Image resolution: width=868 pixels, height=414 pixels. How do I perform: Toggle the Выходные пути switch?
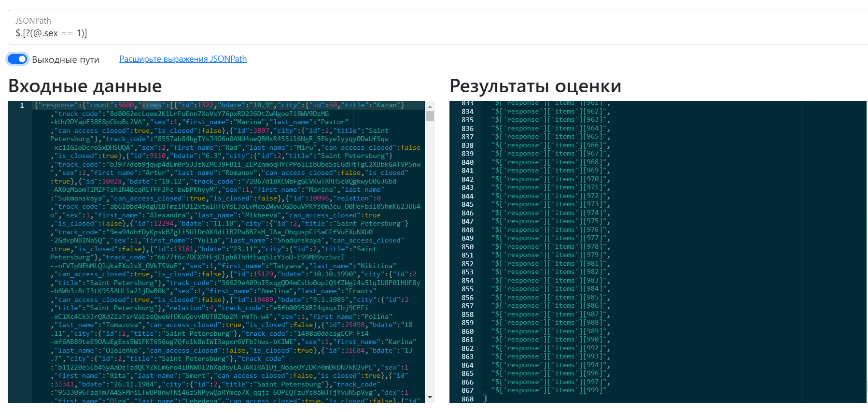tap(18, 59)
